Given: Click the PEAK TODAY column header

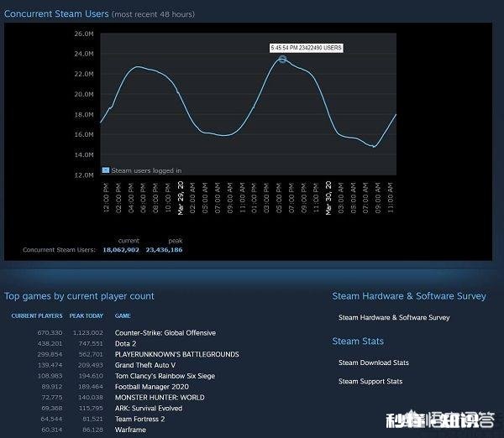Looking at the screenshot, I should 87,316.
